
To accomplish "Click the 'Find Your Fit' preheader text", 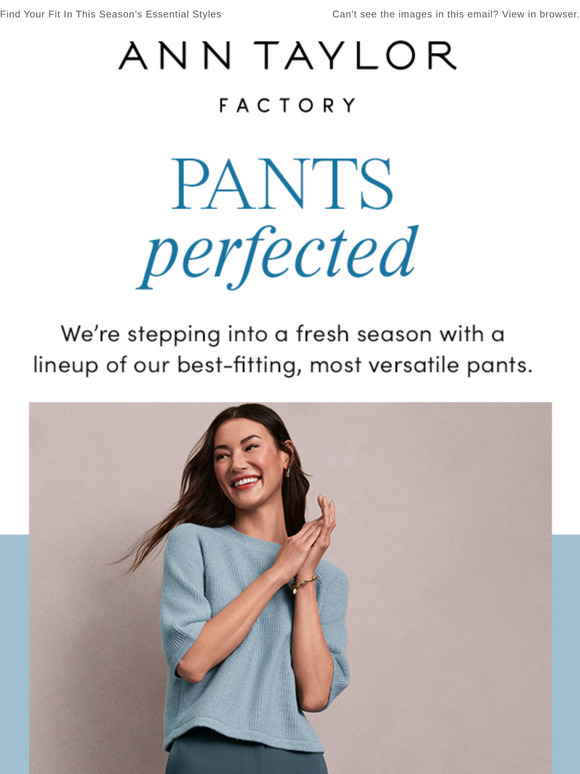I will pos(111,14).
